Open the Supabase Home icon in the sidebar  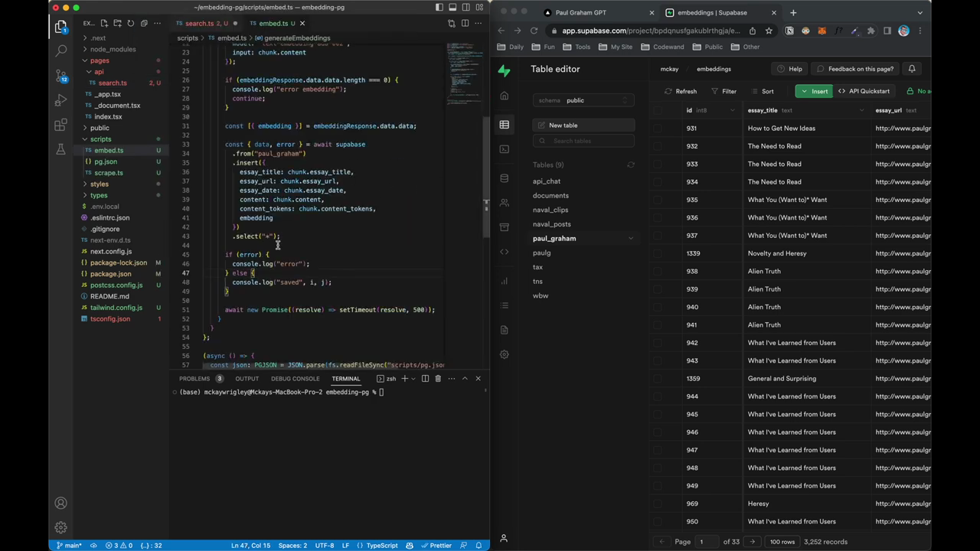(x=504, y=96)
